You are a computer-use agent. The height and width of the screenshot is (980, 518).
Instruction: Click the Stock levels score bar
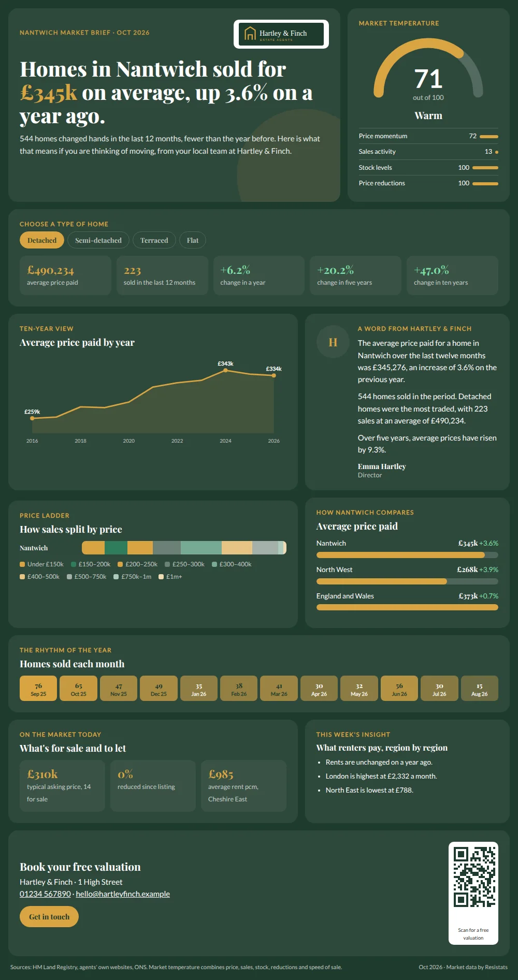485,168
